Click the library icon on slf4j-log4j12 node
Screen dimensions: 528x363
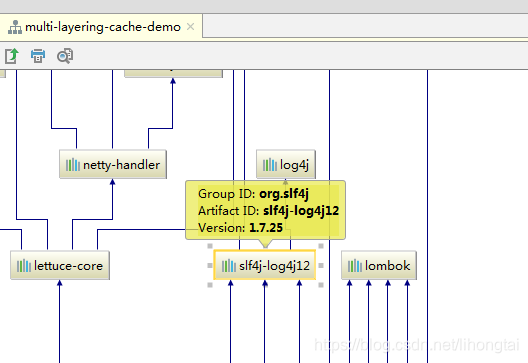click(x=229, y=266)
